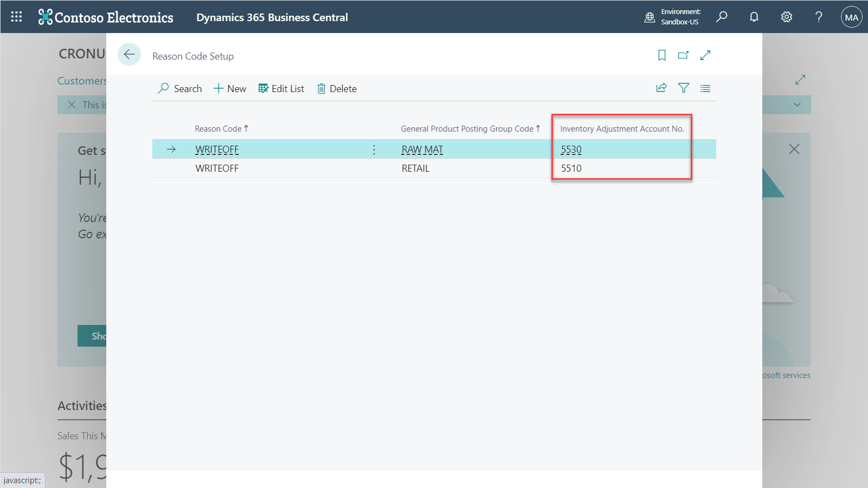Screen dimensions: 868x488
Task: Open page in a new window
Action: pyautogui.click(x=683, y=55)
